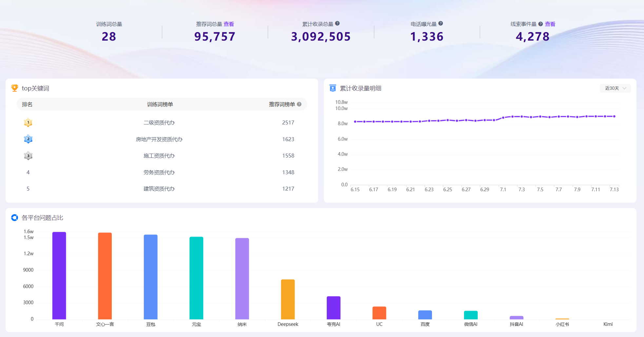Viewport: 644px width, 337px height.
Task: Select the 二级资质代办 keyword row
Action: [162, 122]
